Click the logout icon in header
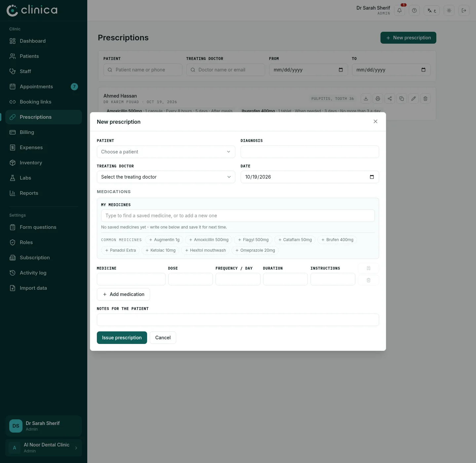476x463 pixels. 464,10
